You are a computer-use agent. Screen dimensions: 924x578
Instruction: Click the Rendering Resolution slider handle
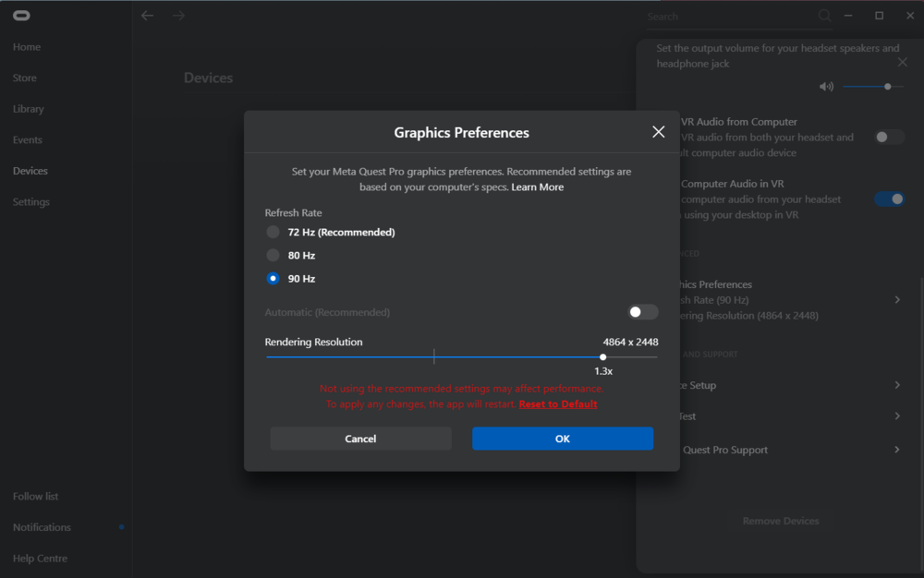coord(603,356)
